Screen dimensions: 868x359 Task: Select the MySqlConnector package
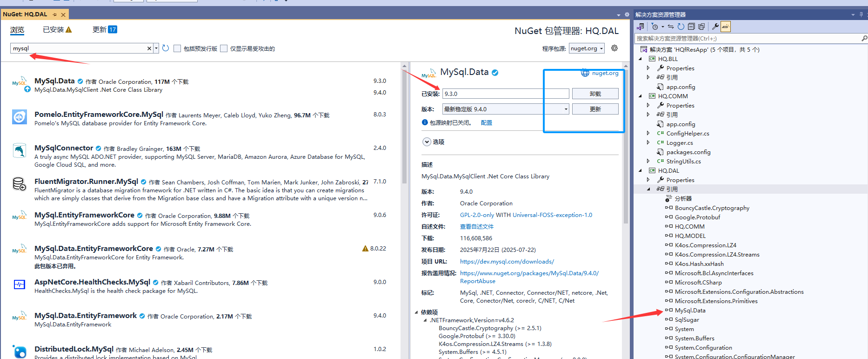(200, 156)
